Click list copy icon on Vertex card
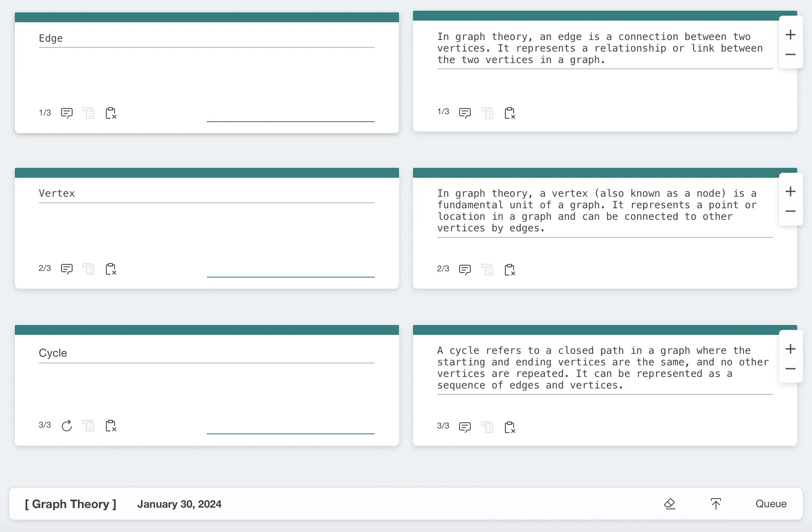 (x=88, y=269)
